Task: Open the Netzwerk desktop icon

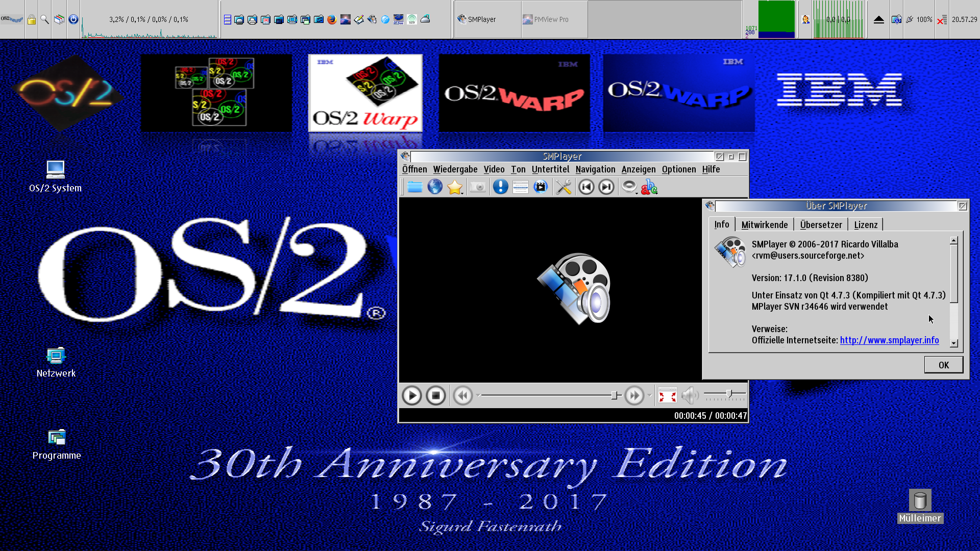Action: click(x=56, y=363)
